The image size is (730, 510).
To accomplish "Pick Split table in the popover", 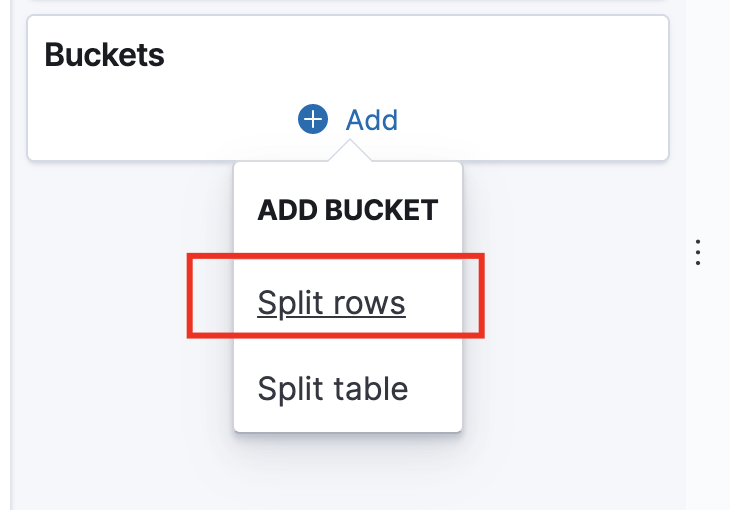I will [x=332, y=387].
